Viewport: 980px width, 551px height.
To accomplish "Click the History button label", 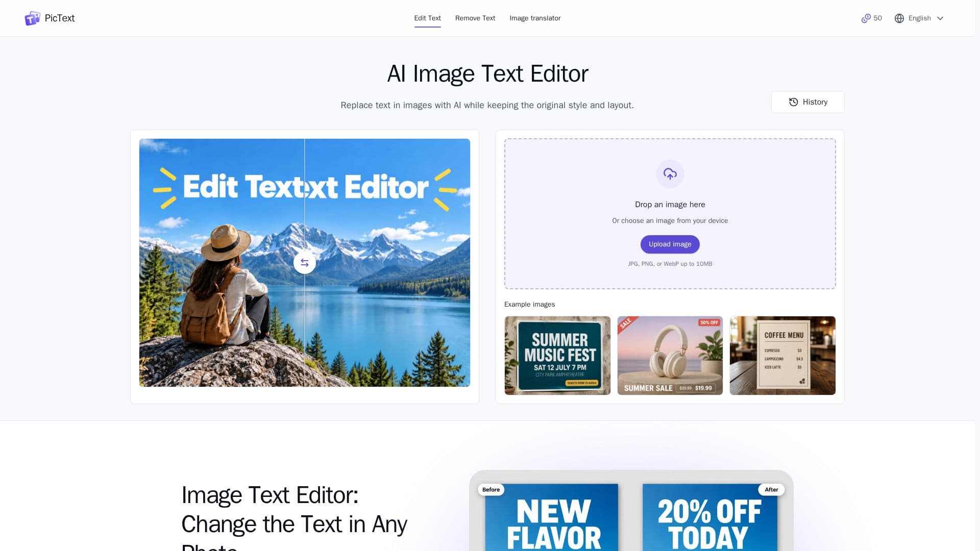I will tap(815, 102).
